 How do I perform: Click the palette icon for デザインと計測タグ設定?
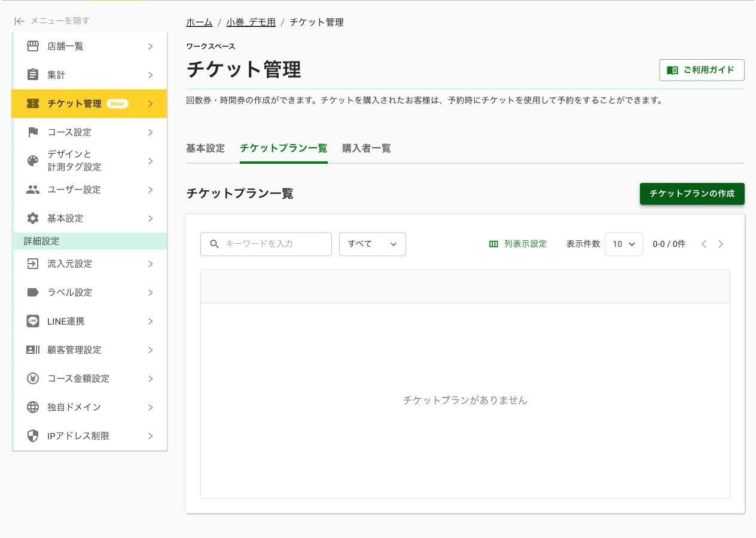pyautogui.click(x=33, y=161)
